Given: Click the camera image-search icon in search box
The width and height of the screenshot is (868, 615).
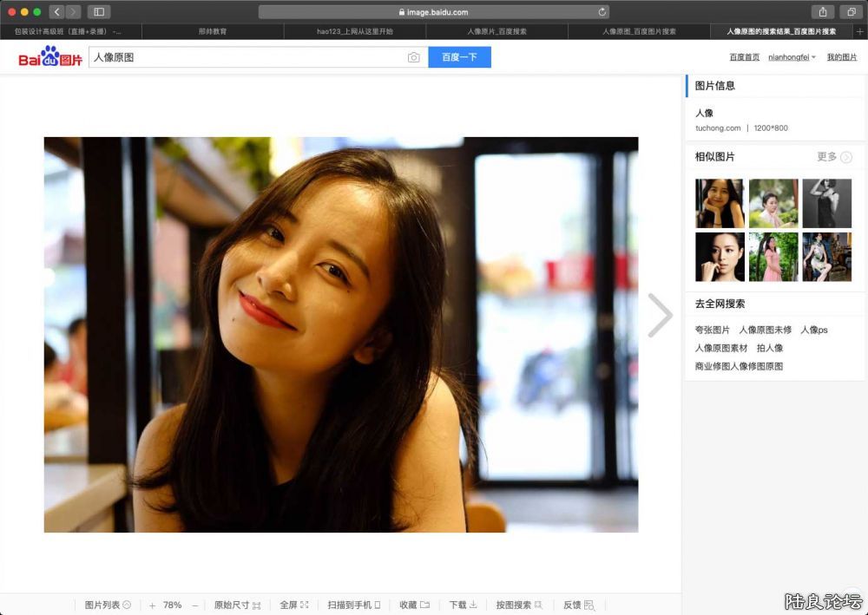Looking at the screenshot, I should [x=413, y=57].
